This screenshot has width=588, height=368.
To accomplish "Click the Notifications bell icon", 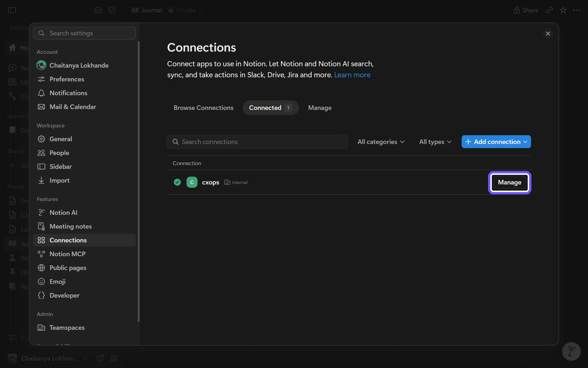I will click(x=41, y=93).
